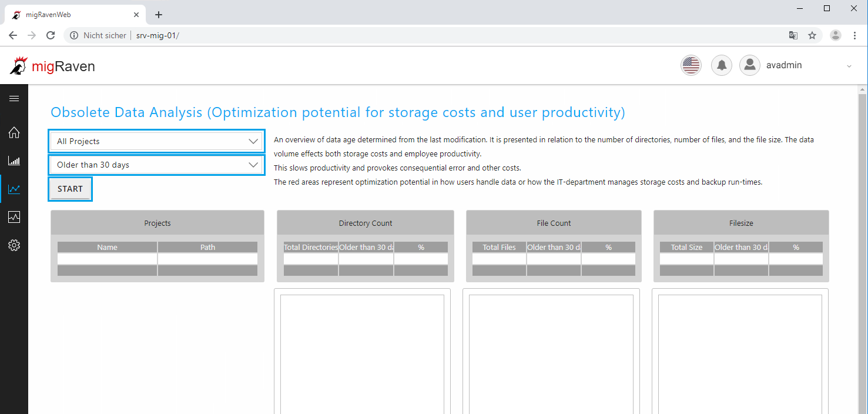Click the Google Translate icon in address bar
This screenshot has height=414, width=868.
793,35
